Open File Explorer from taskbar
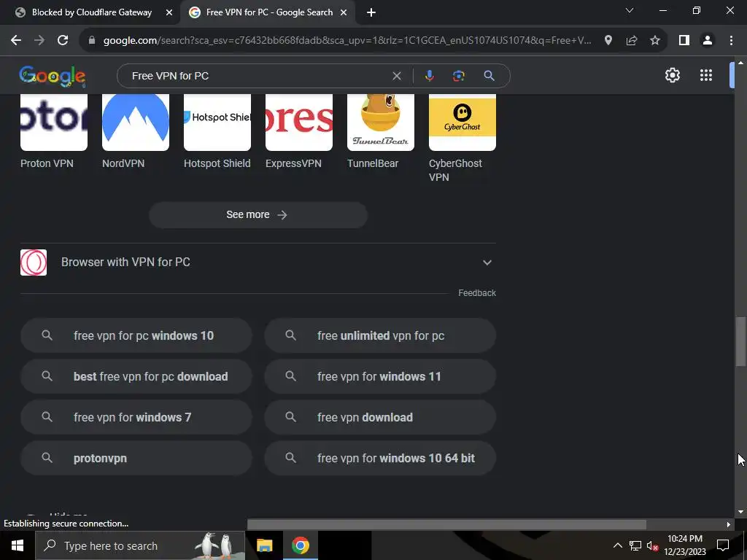Screen dimensions: 747x560 pos(264,545)
